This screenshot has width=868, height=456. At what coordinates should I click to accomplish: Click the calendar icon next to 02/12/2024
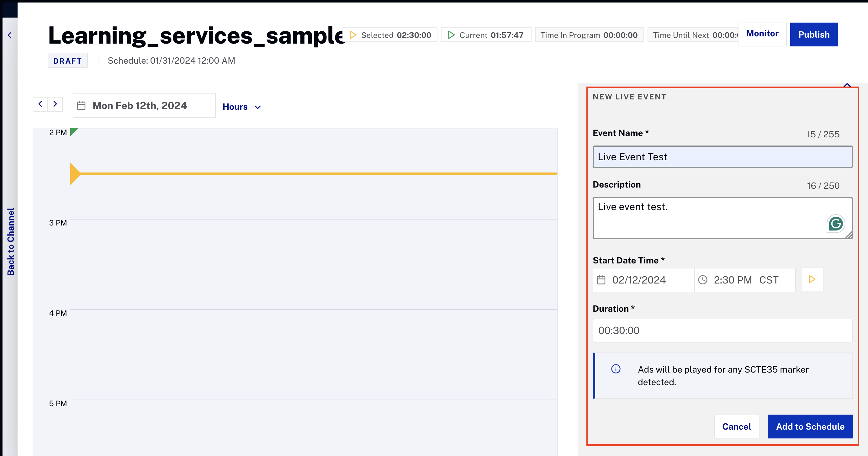[602, 280]
